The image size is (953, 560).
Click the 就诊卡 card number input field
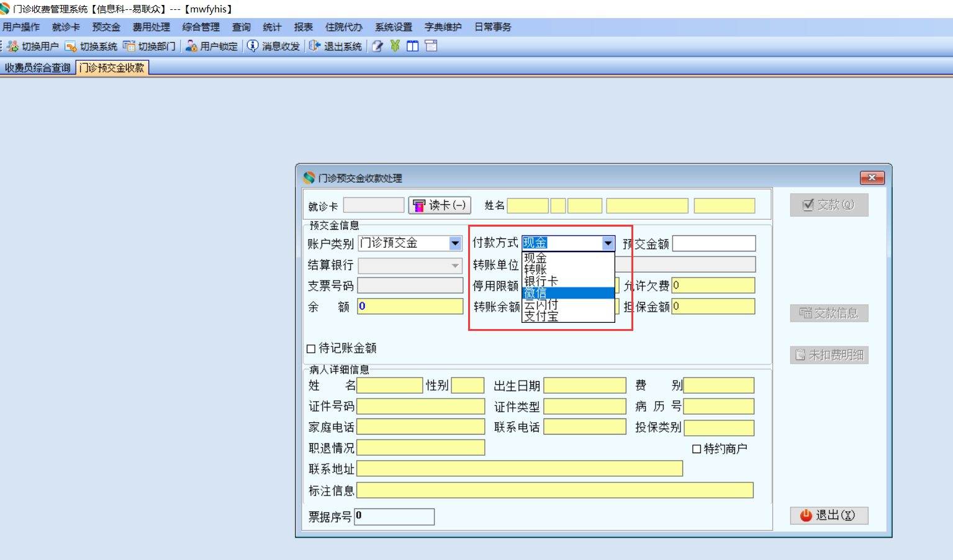pyautogui.click(x=374, y=205)
